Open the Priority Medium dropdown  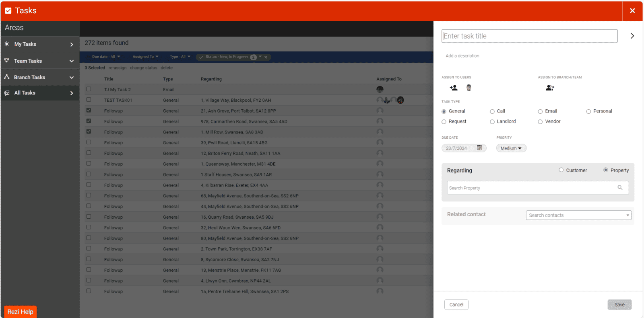tap(511, 148)
